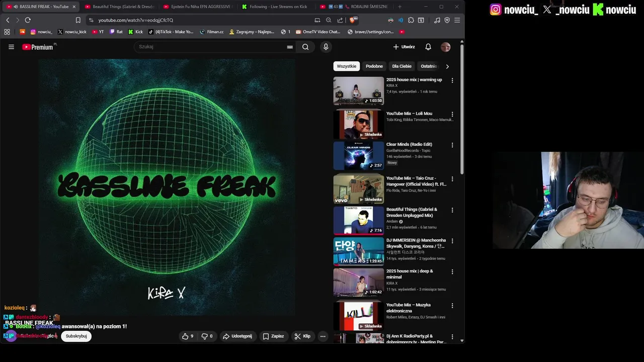Screen dimensions: 644x362
Task: Open the 'Filman.cc' bookmark
Action: pos(212,32)
